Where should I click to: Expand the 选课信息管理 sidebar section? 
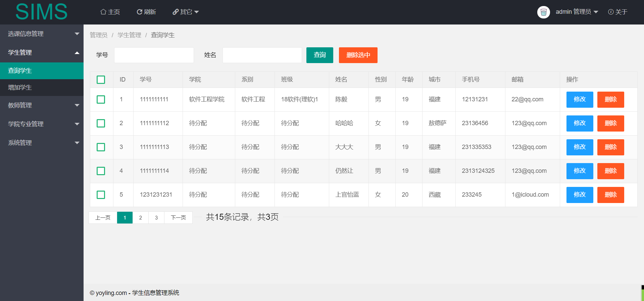[42, 34]
